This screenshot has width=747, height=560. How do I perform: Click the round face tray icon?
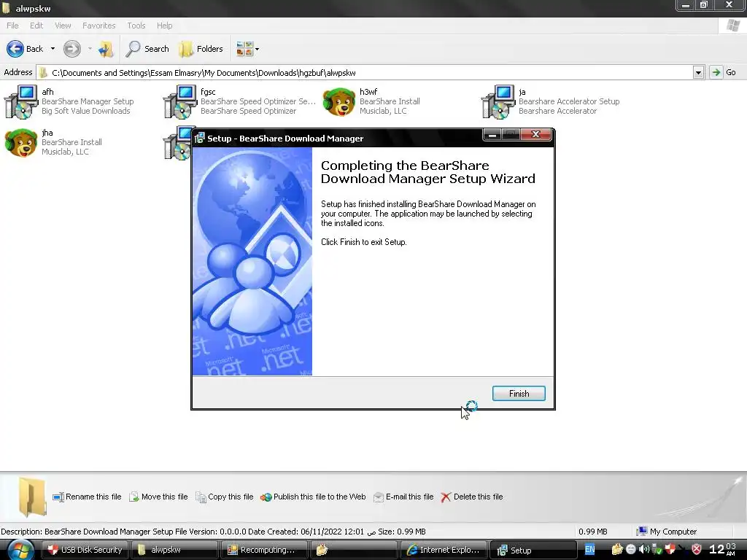pyautogui.click(x=631, y=550)
